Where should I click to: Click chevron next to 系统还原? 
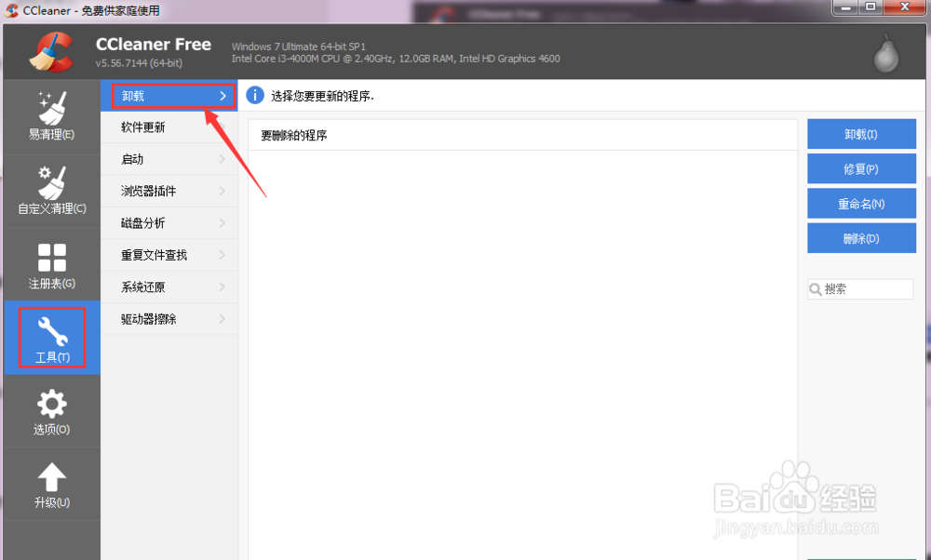coord(223,287)
